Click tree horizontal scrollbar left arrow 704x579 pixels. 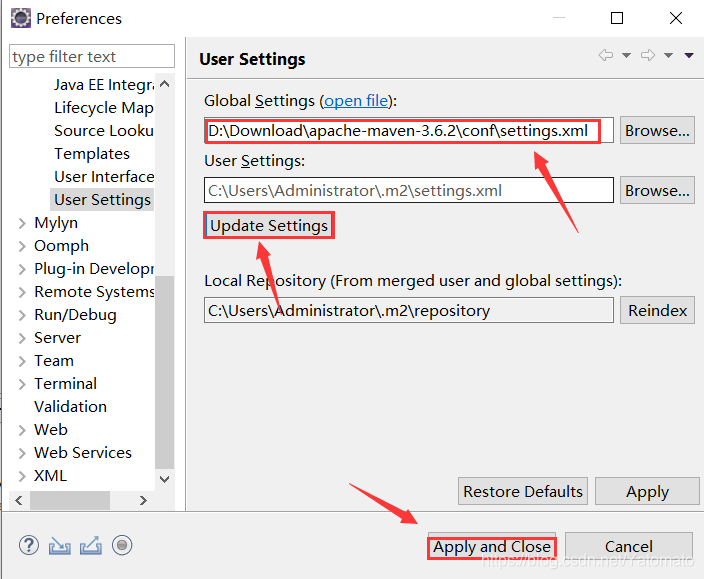[x=19, y=500]
